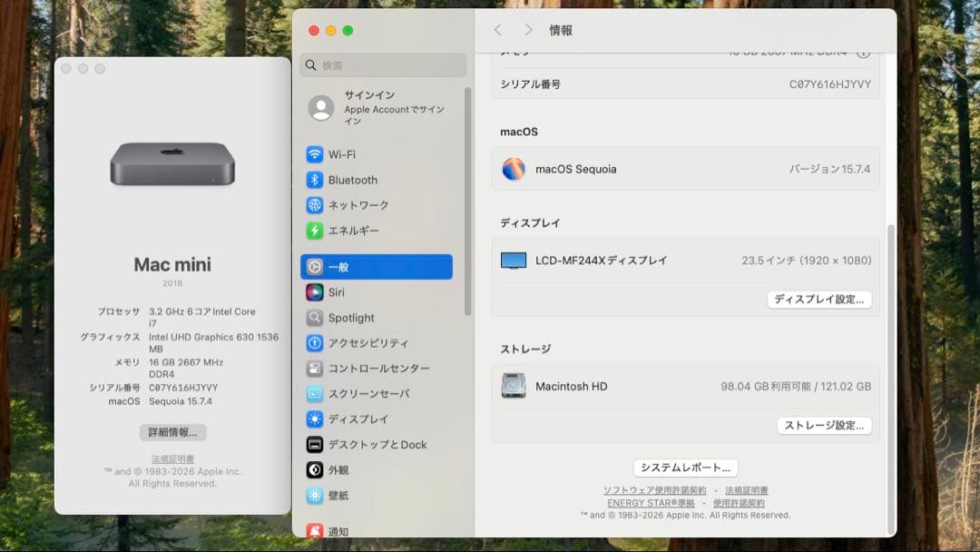This screenshot has height=552, width=980.
Task: Click 98.04 GB利用可能 / 121.02 GB text
Action: tap(796, 387)
